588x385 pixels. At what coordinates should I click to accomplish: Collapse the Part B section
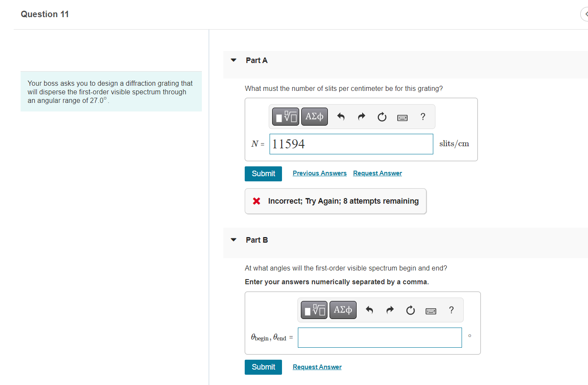click(x=233, y=240)
